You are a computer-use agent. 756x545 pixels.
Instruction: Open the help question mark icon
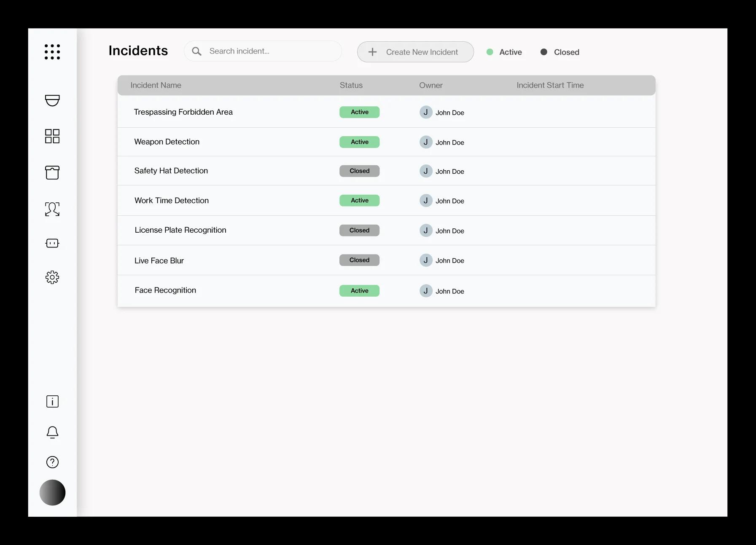(x=52, y=462)
